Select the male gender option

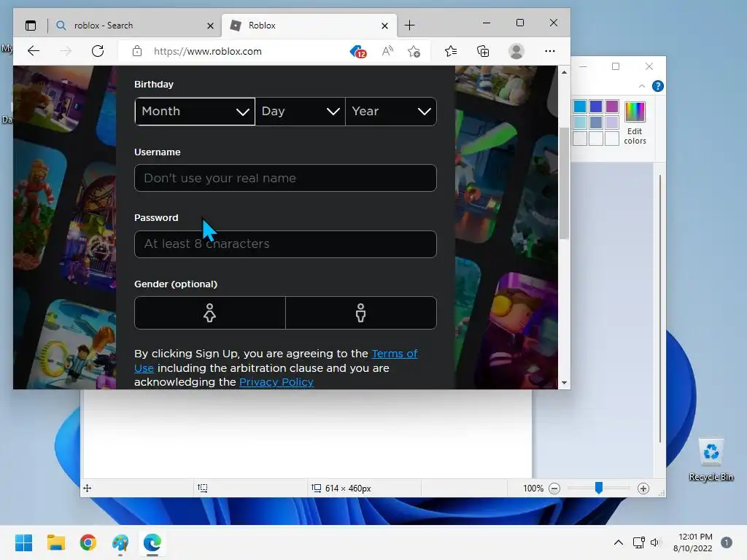pyautogui.click(x=360, y=313)
